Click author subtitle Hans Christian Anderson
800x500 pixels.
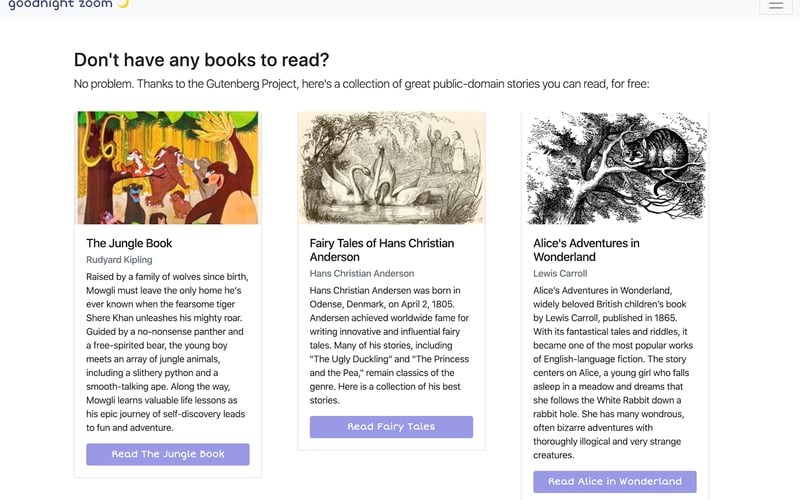361,273
